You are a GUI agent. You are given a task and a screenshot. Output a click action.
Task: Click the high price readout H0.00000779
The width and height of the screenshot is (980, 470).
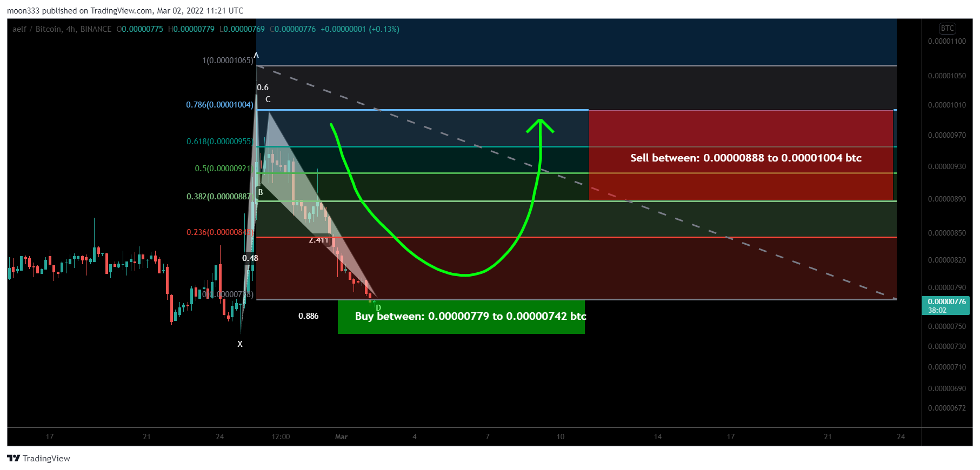click(x=191, y=29)
